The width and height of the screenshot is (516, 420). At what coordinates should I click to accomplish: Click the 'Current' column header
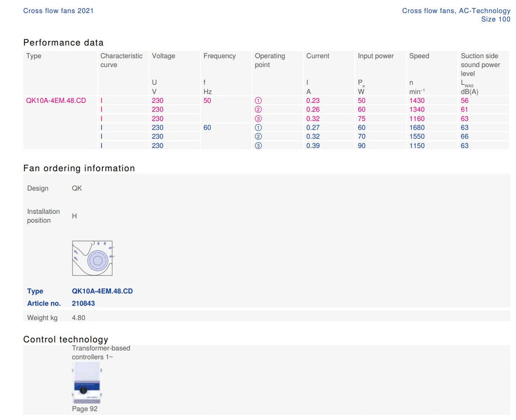point(317,56)
